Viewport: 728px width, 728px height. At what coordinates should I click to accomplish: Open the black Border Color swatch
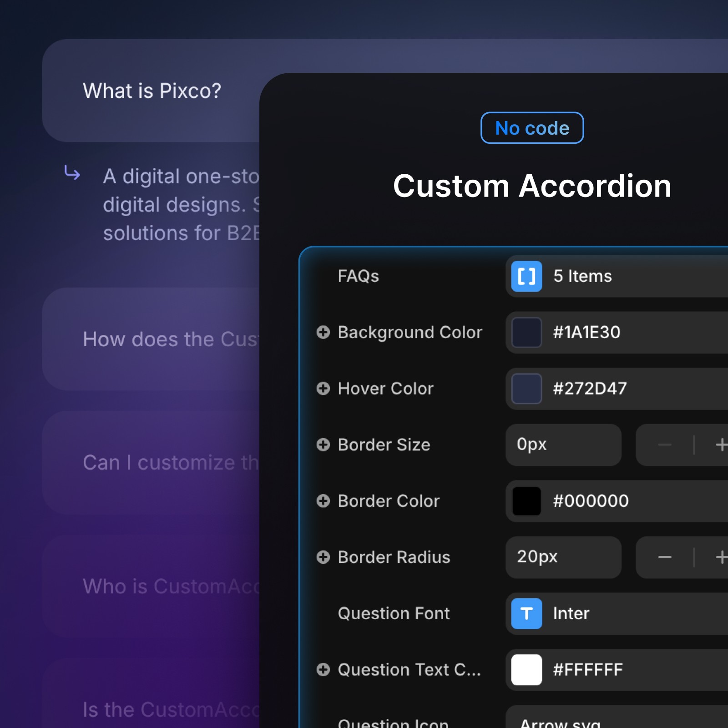[x=526, y=501]
